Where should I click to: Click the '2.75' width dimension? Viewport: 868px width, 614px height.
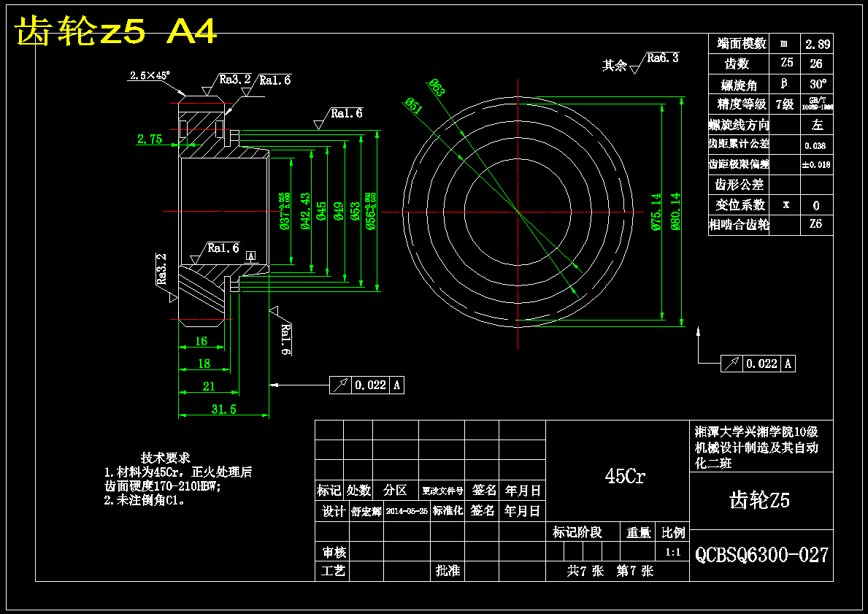150,139
